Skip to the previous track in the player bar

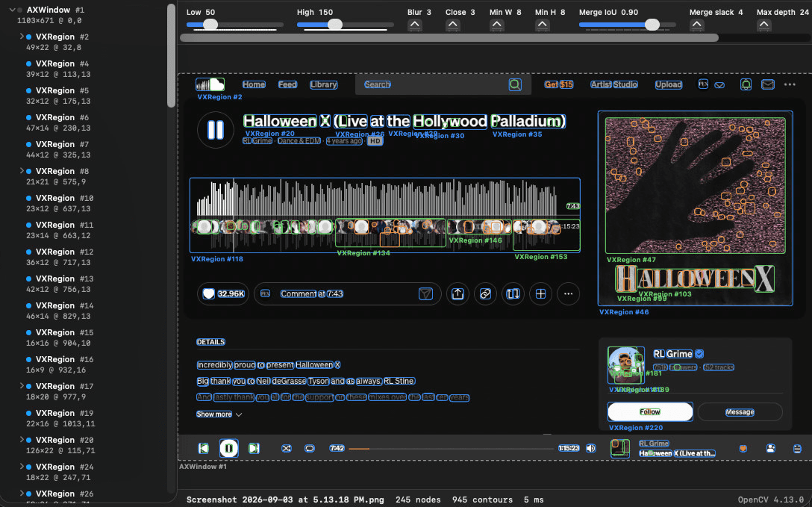tap(204, 448)
